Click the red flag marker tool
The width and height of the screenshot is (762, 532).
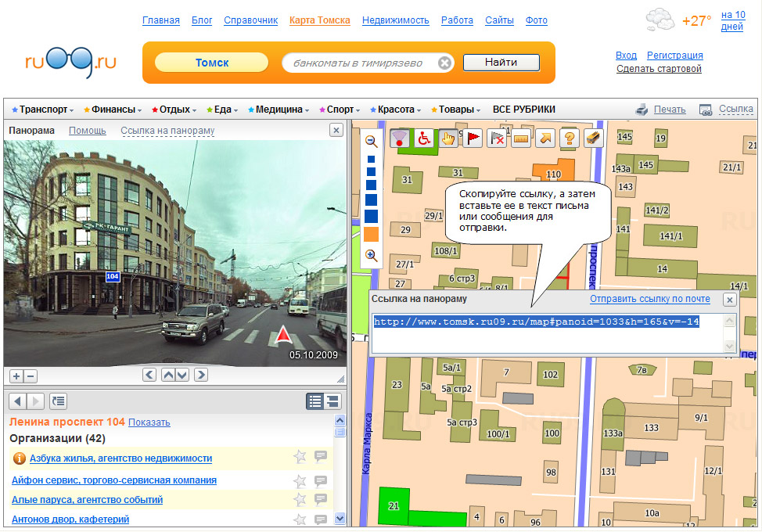[473, 138]
